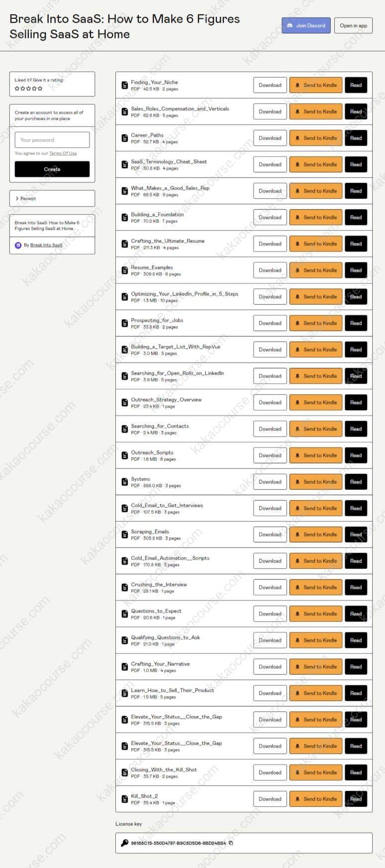Screen dimensions: 385x868
Task: Open the Break Into SaaS author link
Action: 46,245
